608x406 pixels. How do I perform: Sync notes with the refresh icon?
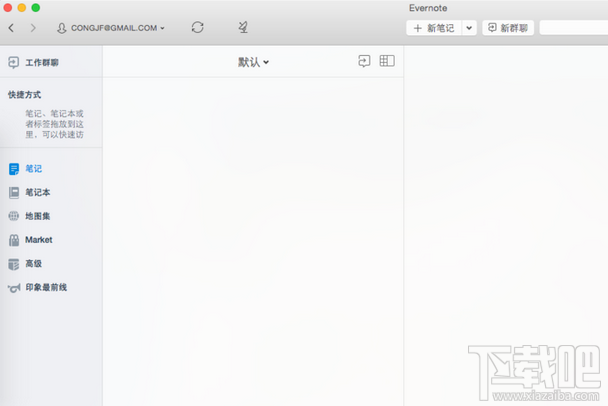(x=197, y=27)
